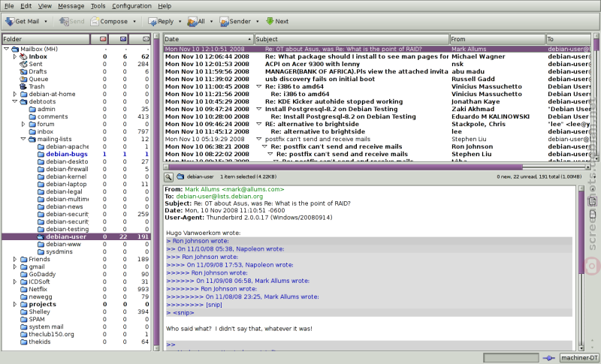This screenshot has height=364, width=601.
Task: Open the Configuration menu
Action: pyautogui.click(x=131, y=6)
